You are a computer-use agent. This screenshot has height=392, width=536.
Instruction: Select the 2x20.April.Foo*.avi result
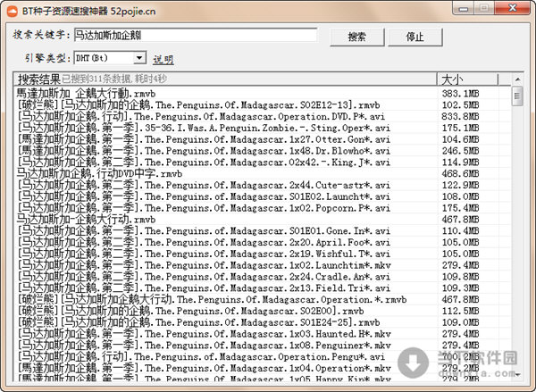click(x=204, y=242)
